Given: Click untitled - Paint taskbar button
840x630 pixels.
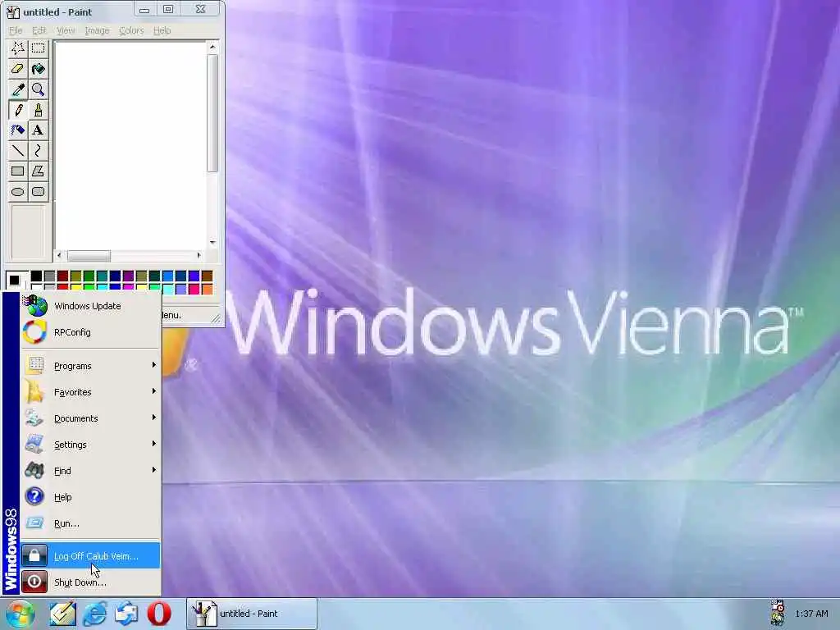Looking at the screenshot, I should [252, 614].
